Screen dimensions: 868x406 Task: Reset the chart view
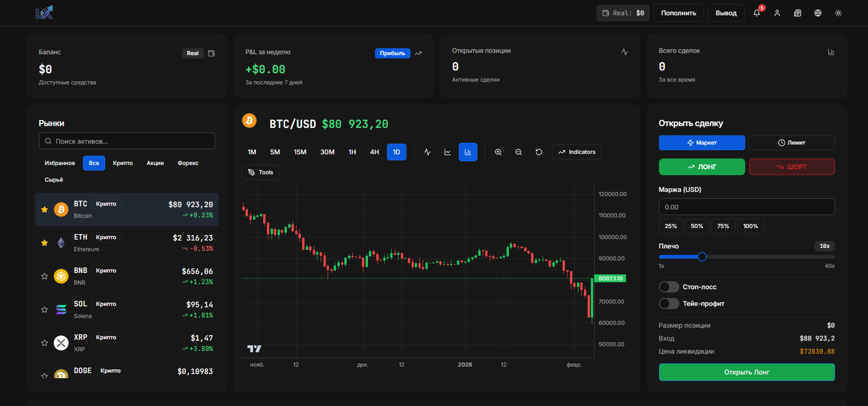(x=539, y=152)
